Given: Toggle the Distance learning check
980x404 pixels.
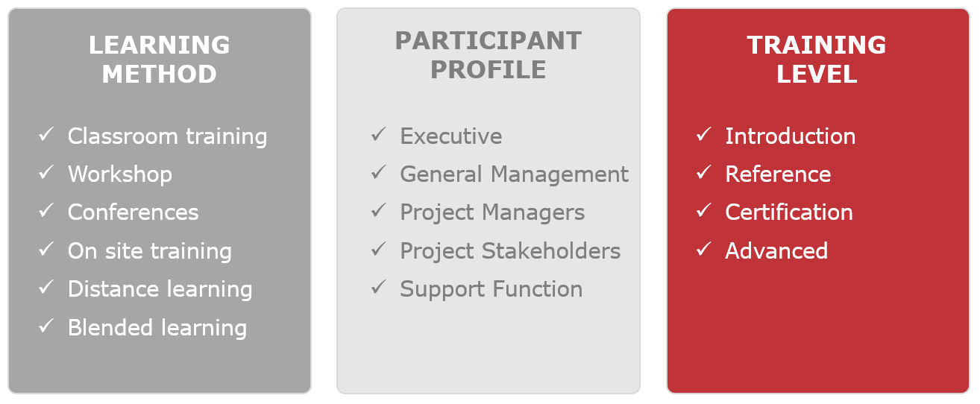Looking at the screenshot, I should point(46,288).
